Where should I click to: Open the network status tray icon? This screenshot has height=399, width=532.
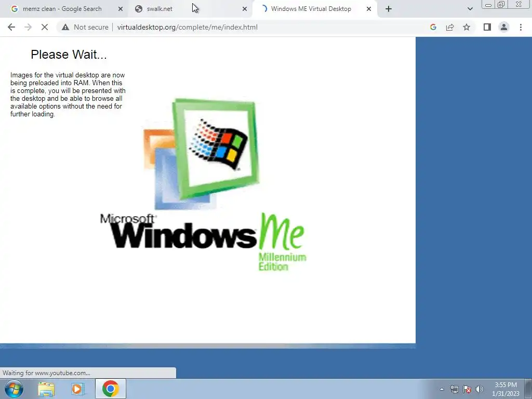[454, 389]
